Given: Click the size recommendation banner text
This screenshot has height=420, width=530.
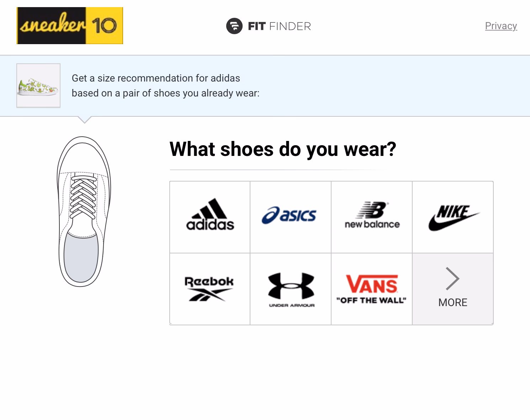Looking at the screenshot, I should (166, 85).
